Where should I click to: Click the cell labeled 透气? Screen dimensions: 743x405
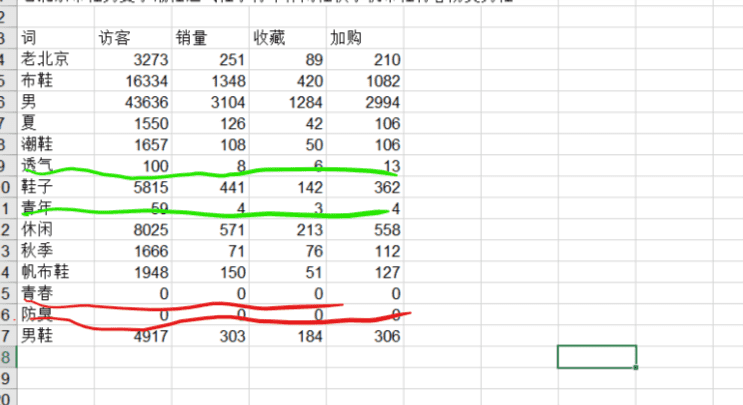[56, 166]
